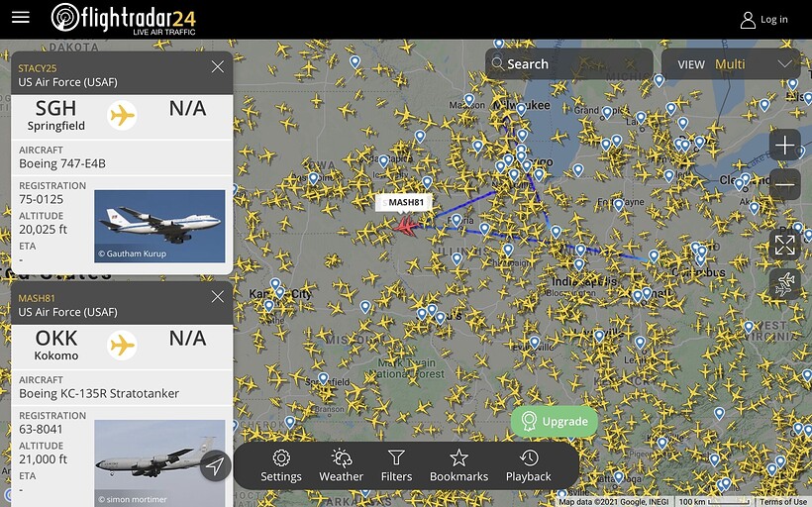Start Playback history mode
Viewport: 812px width, 507px height.
(x=529, y=466)
